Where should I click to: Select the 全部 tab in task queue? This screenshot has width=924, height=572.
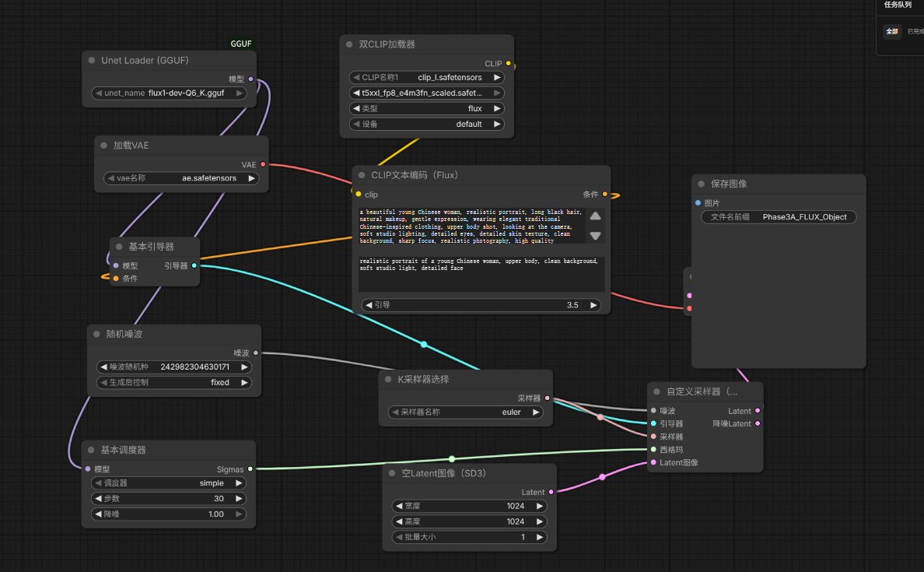(x=892, y=31)
